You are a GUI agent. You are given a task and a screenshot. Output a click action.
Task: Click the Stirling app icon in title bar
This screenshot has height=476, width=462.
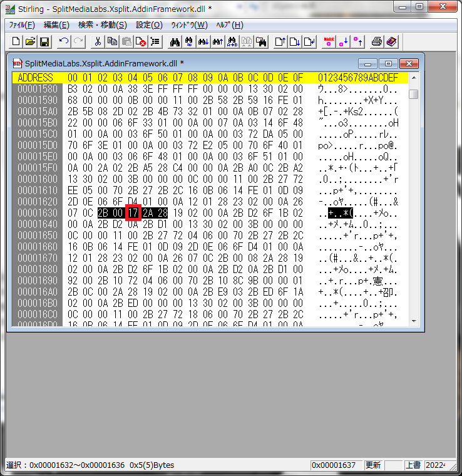10,9
